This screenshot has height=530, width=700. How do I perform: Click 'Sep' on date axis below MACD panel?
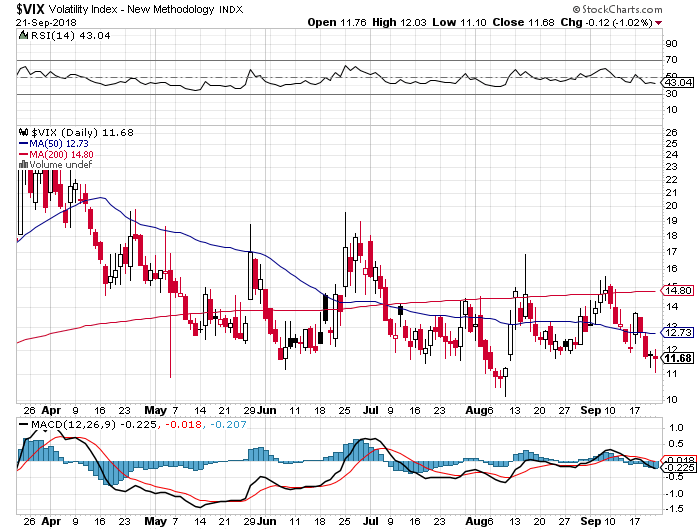coord(591,521)
